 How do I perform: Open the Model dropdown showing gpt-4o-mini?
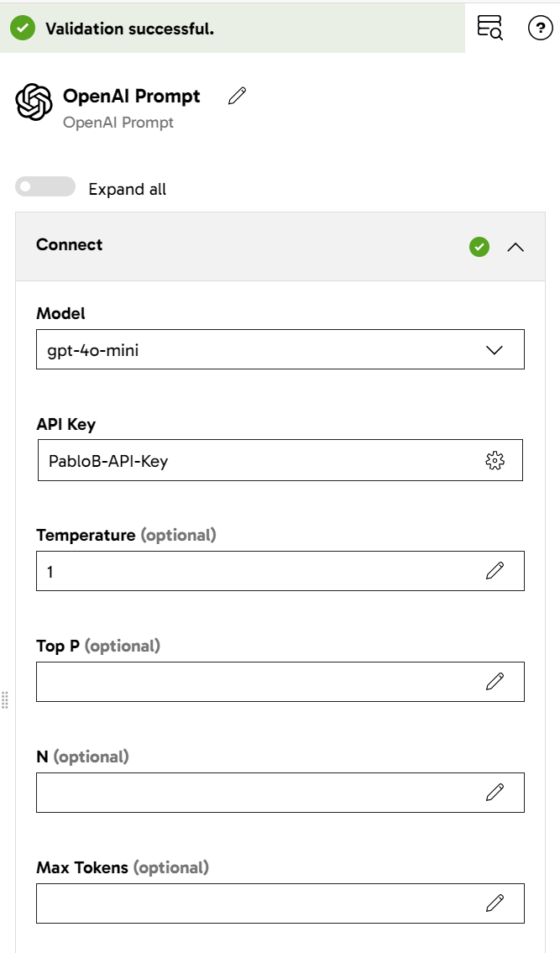(x=280, y=349)
